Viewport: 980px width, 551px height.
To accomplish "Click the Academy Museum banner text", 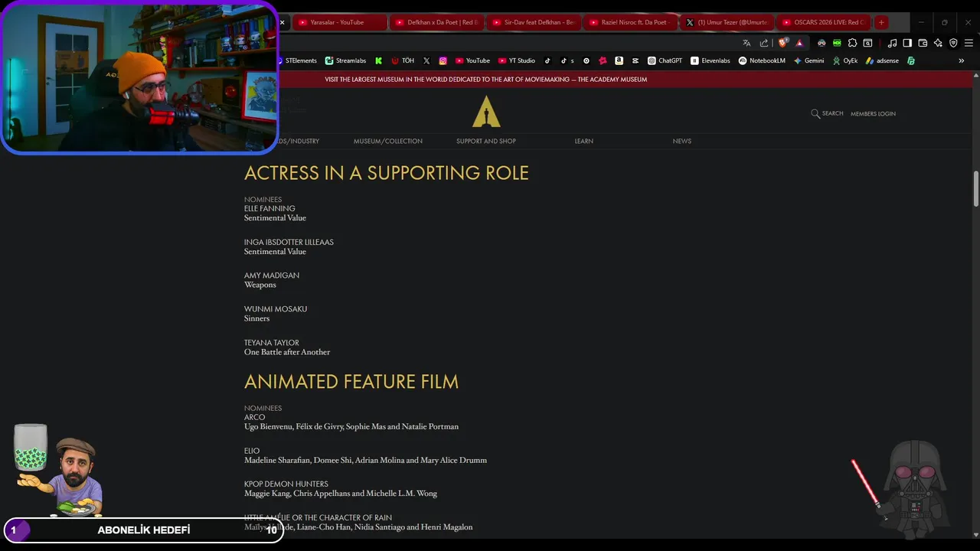I will tap(485, 80).
